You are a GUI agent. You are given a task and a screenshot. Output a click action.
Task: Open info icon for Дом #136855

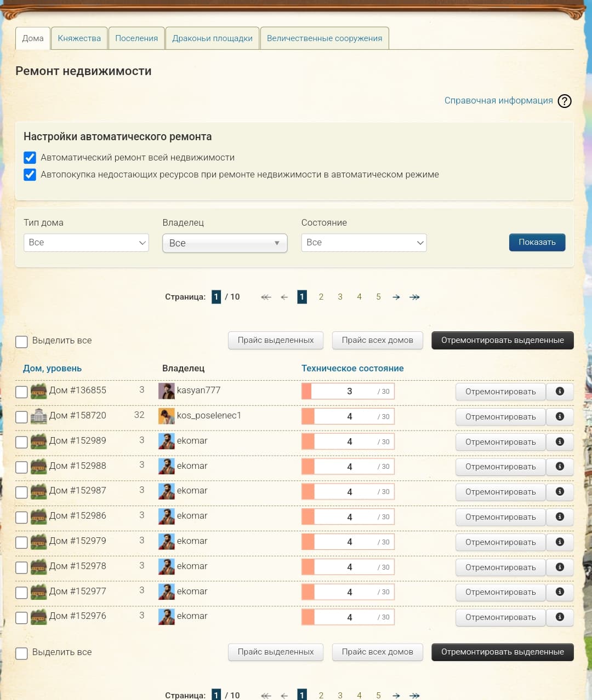pos(560,391)
